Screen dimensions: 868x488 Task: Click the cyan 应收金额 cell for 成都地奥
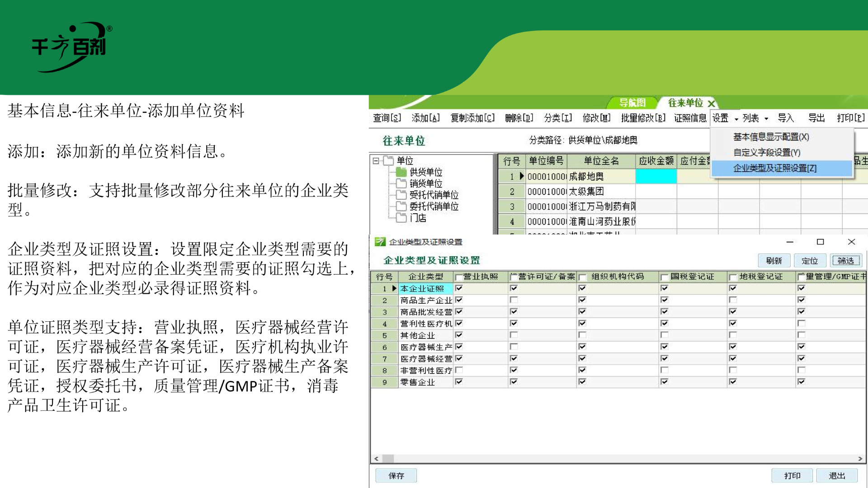tap(656, 176)
